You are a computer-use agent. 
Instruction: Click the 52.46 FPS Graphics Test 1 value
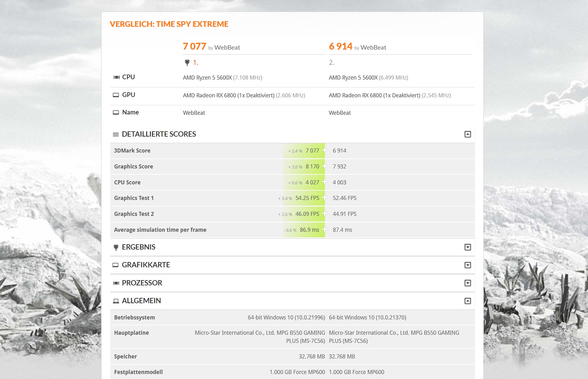[x=344, y=198]
